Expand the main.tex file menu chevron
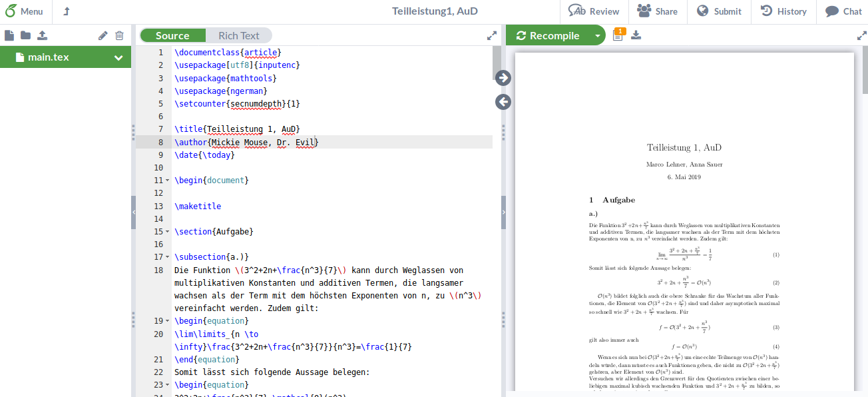 [x=118, y=58]
